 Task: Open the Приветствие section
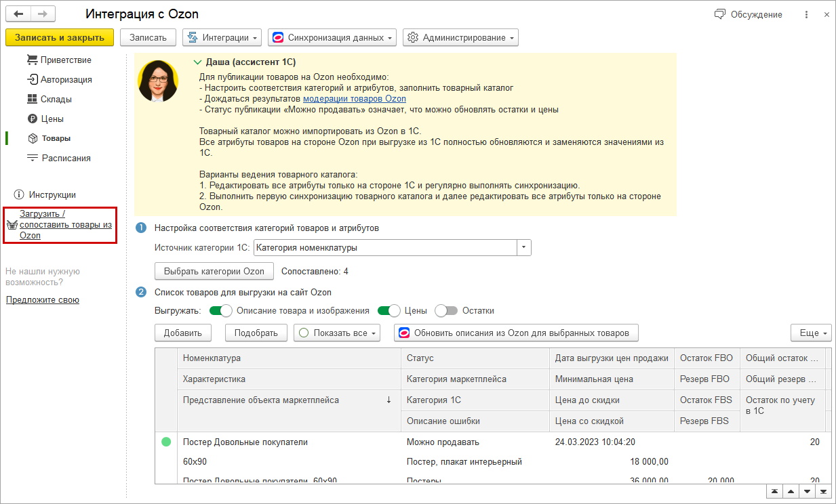(59, 60)
